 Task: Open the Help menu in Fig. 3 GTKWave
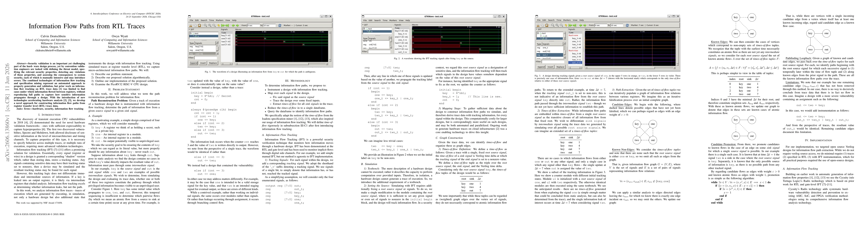(582, 20)
